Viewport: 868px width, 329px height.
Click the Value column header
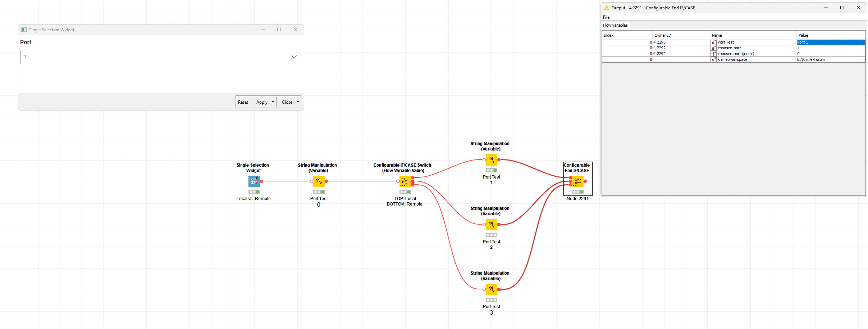831,35
